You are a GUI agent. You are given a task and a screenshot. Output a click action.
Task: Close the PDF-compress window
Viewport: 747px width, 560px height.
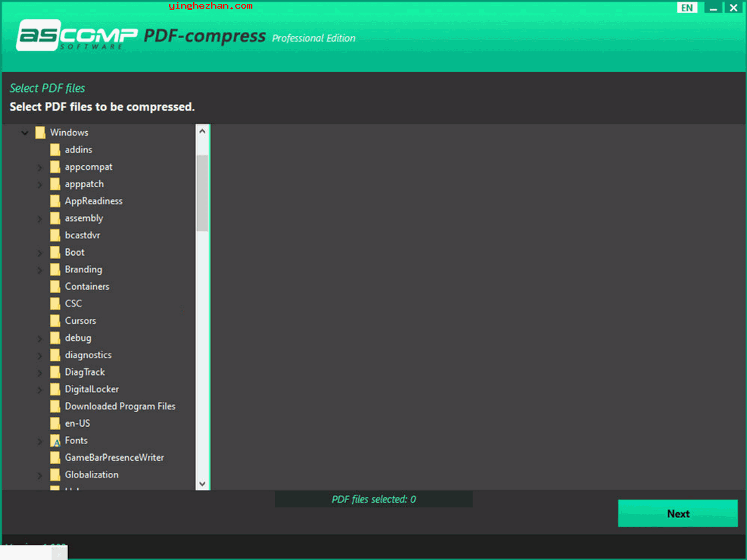[x=733, y=7]
